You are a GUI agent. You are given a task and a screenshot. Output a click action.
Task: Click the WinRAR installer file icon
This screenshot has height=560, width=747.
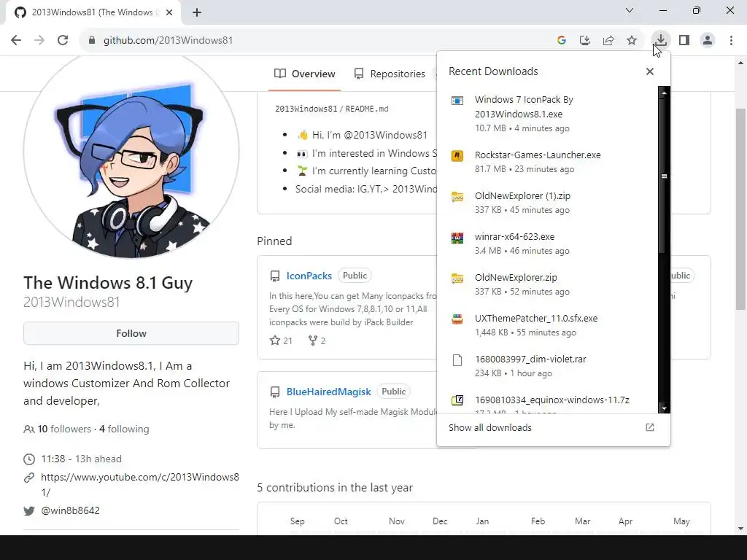(457, 238)
